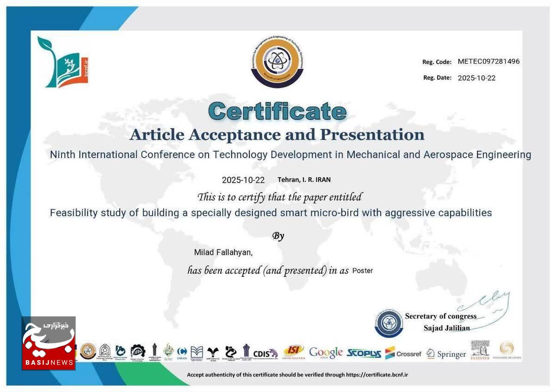The image size is (555, 392).
Task: Click the Scopus logo
Action: pyautogui.click(x=364, y=354)
